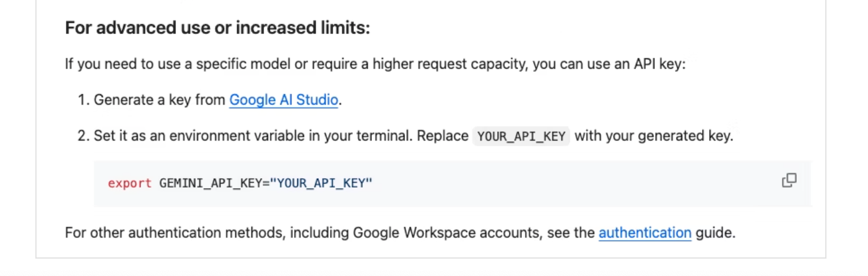This screenshot has width=868, height=276.
Task: Click 'with your generated key' text
Action: tap(653, 136)
